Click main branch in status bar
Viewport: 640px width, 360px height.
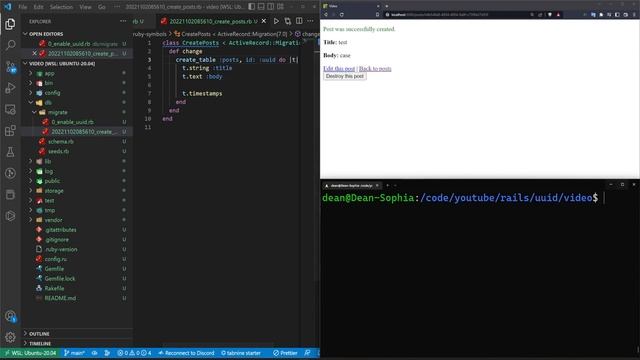point(74,353)
